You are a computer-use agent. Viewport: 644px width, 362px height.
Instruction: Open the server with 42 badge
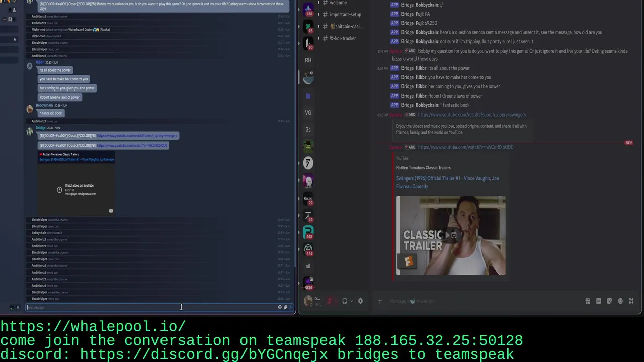308,216
